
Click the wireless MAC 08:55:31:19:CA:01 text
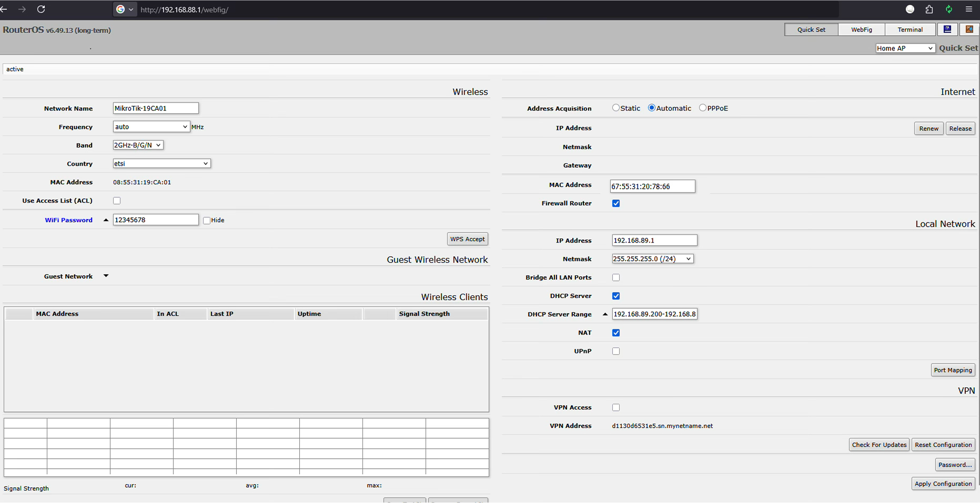pyautogui.click(x=142, y=183)
